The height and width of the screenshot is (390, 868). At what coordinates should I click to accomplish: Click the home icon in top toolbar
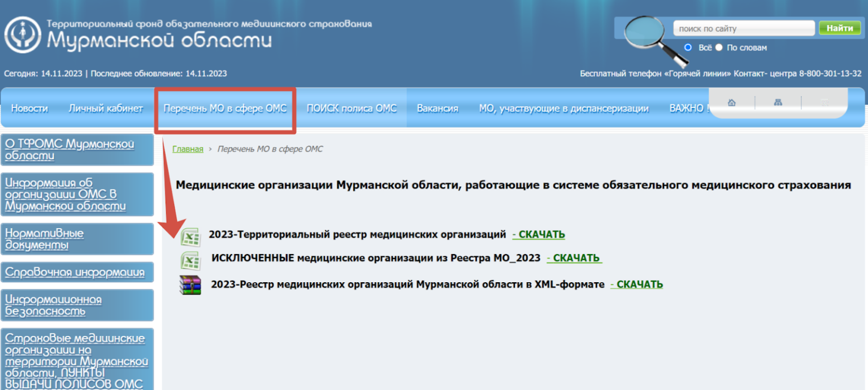point(732,103)
